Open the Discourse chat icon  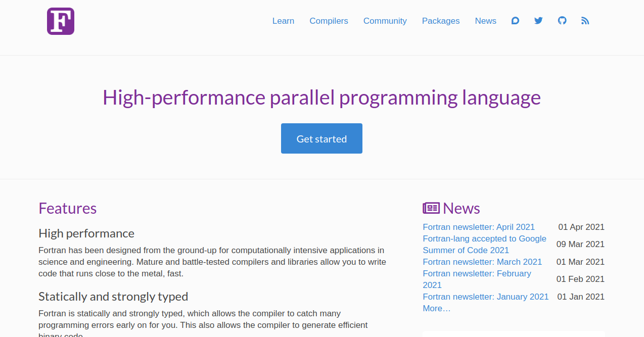click(x=515, y=21)
